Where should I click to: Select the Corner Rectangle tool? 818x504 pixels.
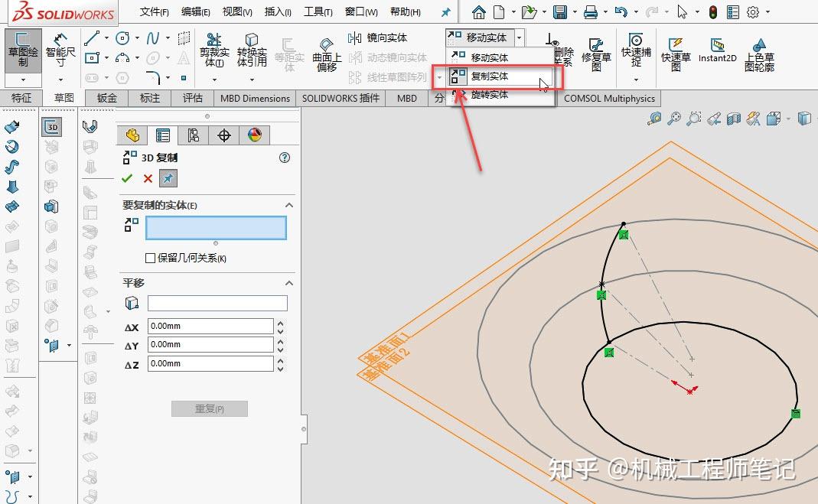coord(92,57)
